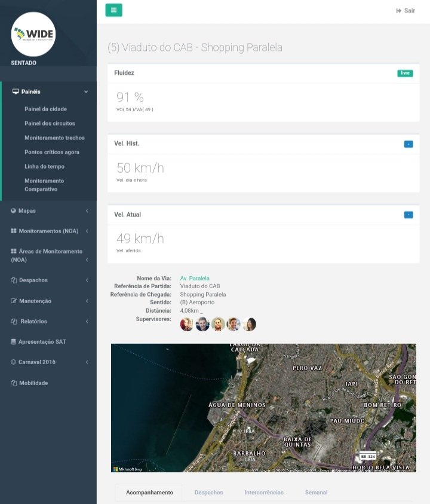Click the Mobilidade copy icon

14,383
